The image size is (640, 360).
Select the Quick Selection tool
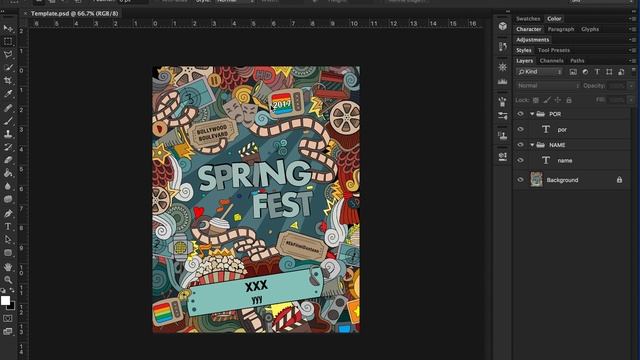click(8, 68)
